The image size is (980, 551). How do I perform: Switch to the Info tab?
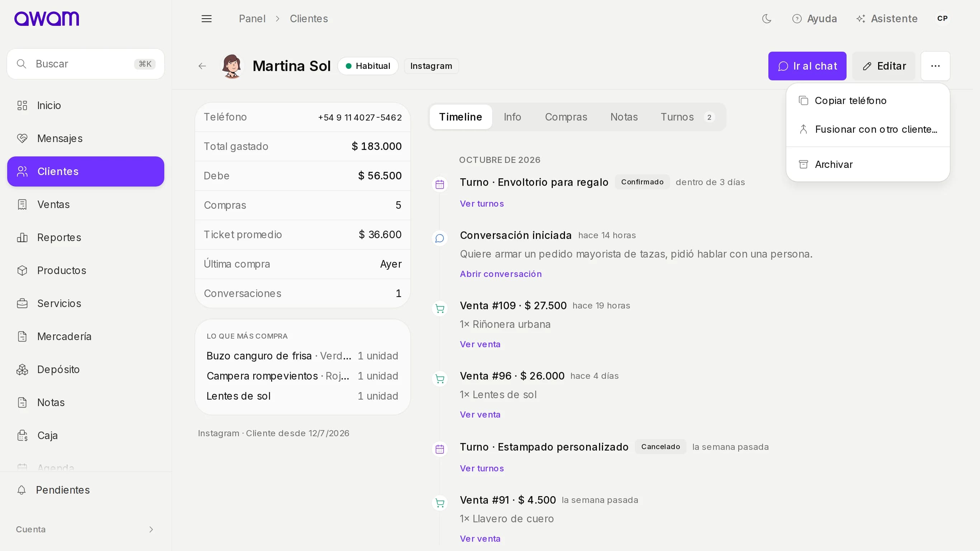point(512,117)
